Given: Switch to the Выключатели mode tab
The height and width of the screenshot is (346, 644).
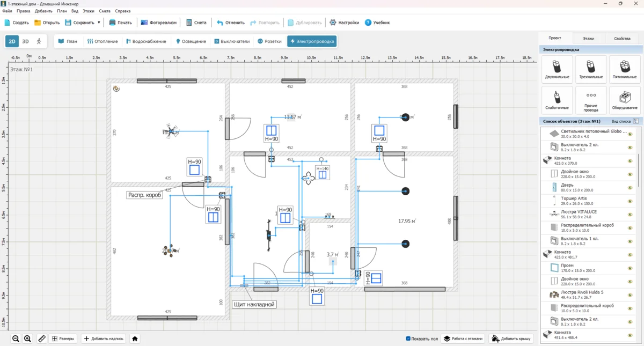Looking at the screenshot, I should (x=232, y=41).
